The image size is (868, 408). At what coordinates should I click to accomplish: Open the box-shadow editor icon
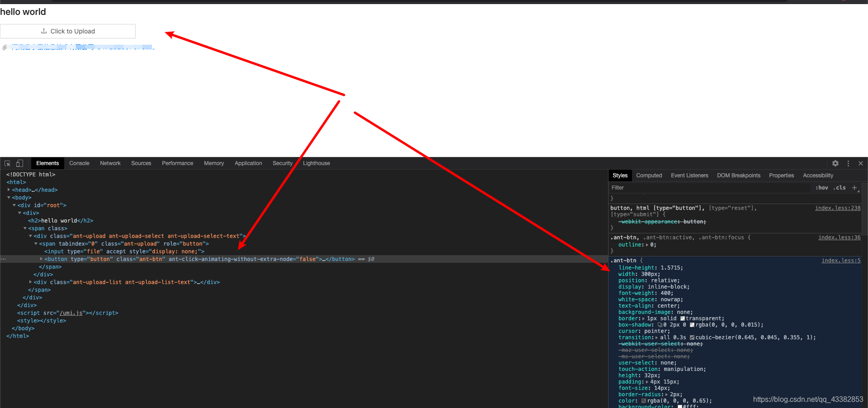[x=660, y=325]
